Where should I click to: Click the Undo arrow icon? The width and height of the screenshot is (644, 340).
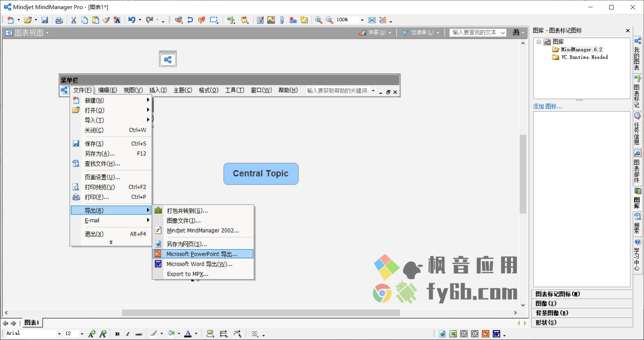[132, 20]
